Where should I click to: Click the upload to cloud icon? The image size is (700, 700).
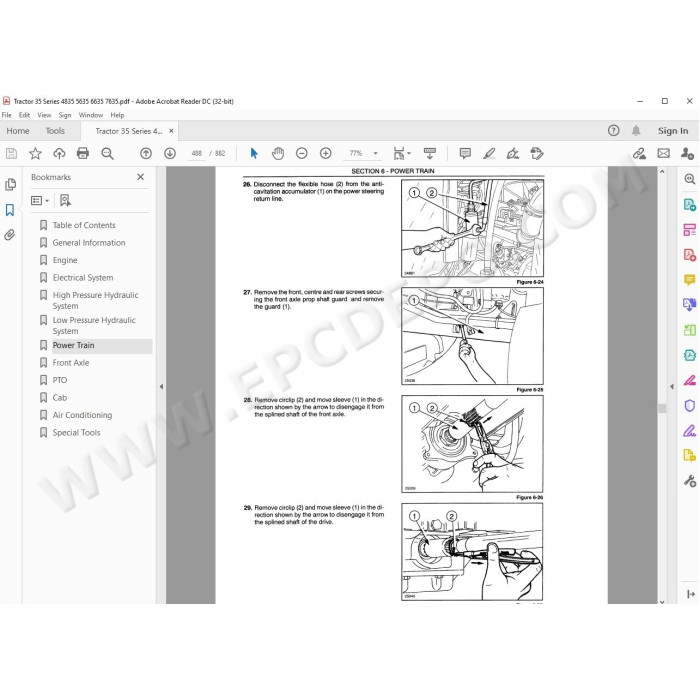59,154
